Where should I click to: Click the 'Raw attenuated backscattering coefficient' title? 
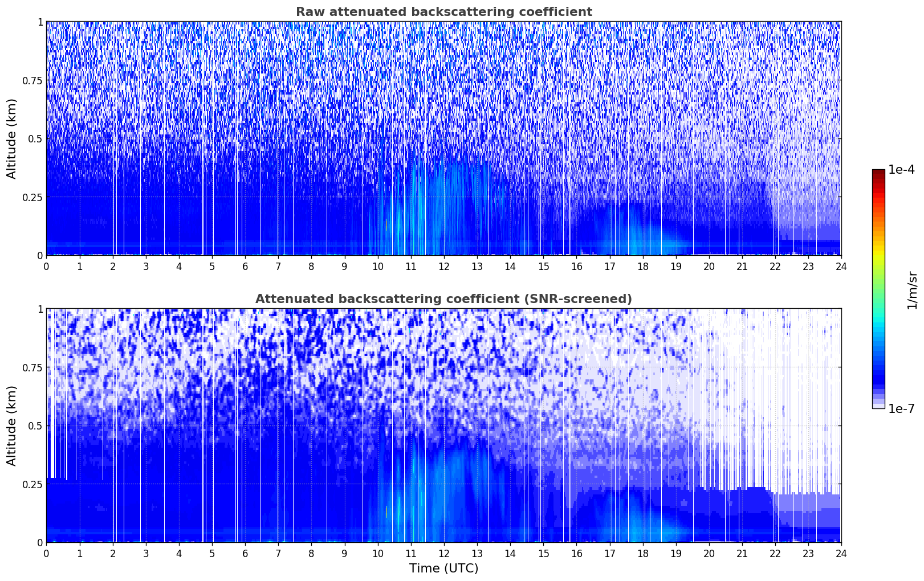(x=443, y=12)
